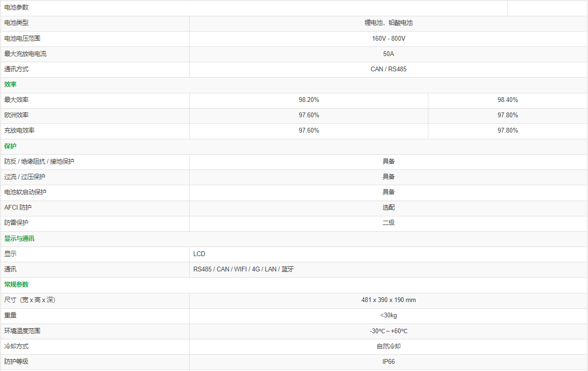Click the 防反 / 绝缘阻抗 / 接地保护 label
The height and width of the screenshot is (371, 588).
39,161
